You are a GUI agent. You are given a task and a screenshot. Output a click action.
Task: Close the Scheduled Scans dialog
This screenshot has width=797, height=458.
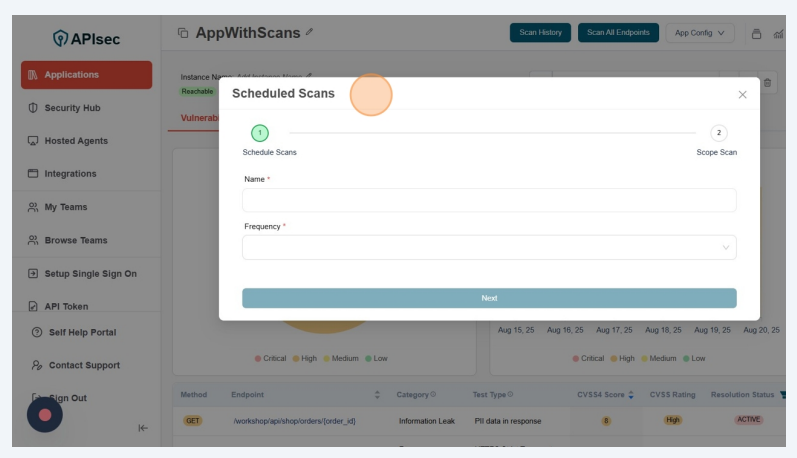click(742, 94)
